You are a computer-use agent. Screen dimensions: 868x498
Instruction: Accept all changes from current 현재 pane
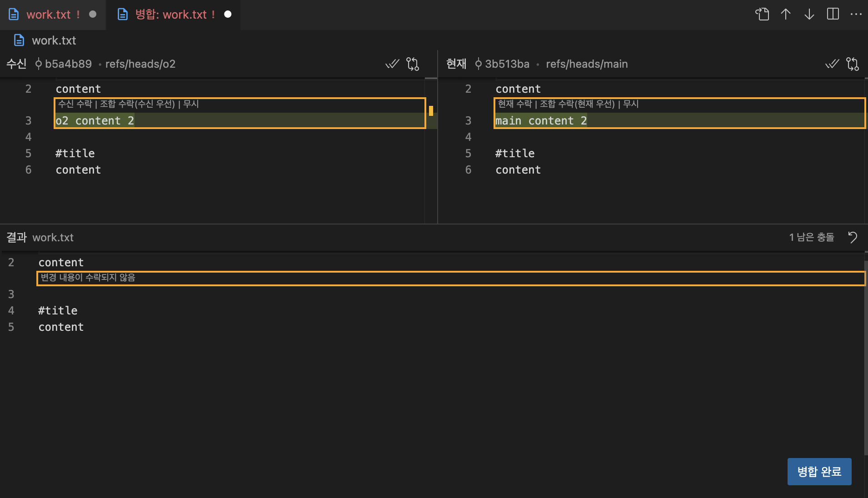coord(832,64)
